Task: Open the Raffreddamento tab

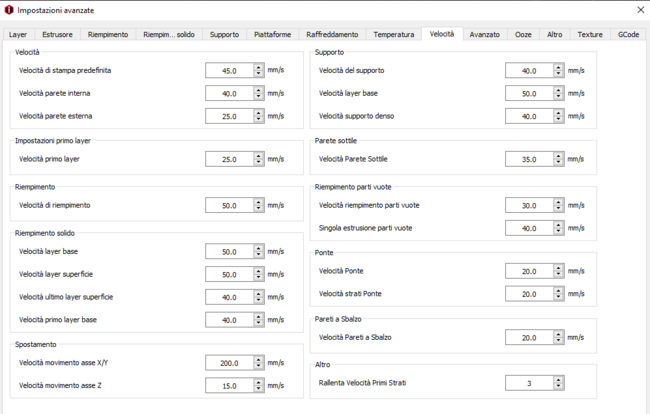Action: click(332, 34)
